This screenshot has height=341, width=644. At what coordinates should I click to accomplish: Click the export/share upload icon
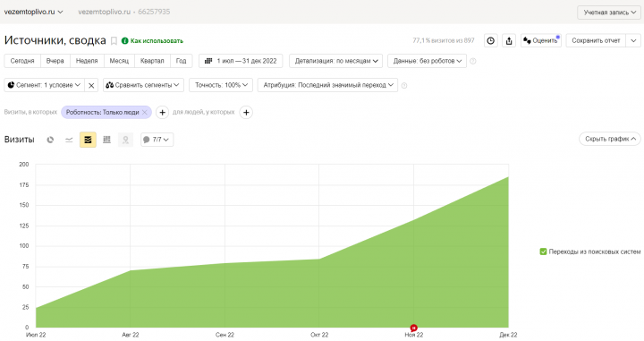pos(509,40)
